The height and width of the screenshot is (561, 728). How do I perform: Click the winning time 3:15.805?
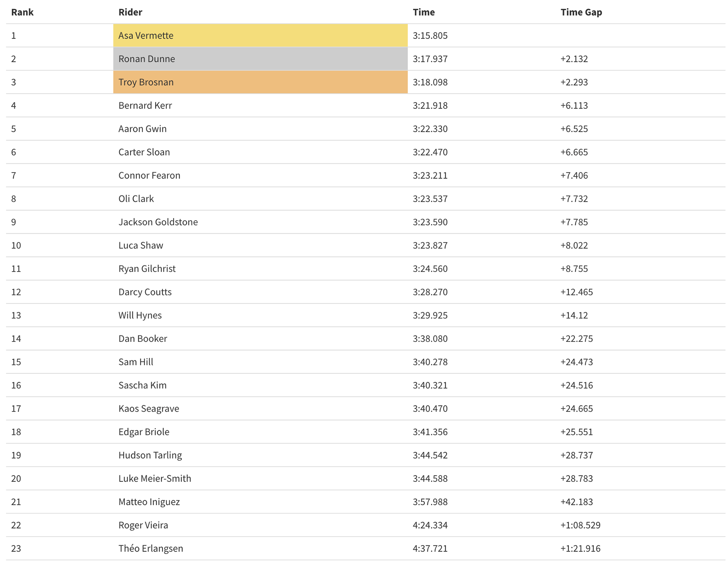click(430, 36)
